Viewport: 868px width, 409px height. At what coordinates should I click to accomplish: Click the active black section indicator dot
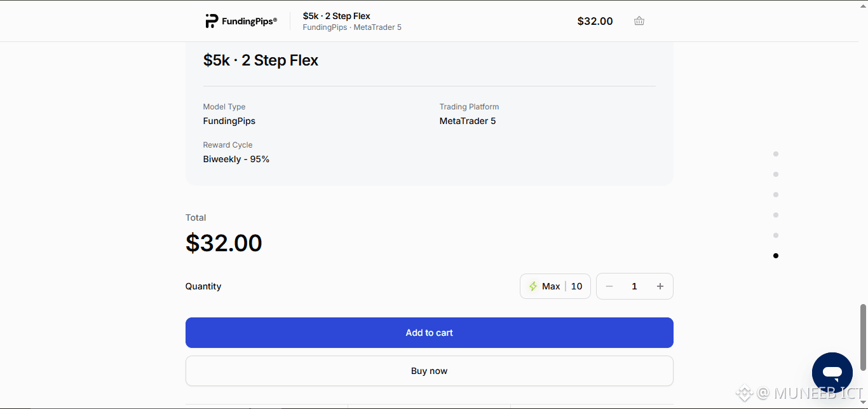[x=776, y=256]
